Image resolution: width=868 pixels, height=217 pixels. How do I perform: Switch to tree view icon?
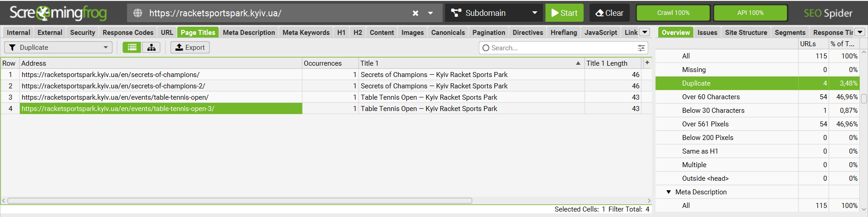coord(151,48)
